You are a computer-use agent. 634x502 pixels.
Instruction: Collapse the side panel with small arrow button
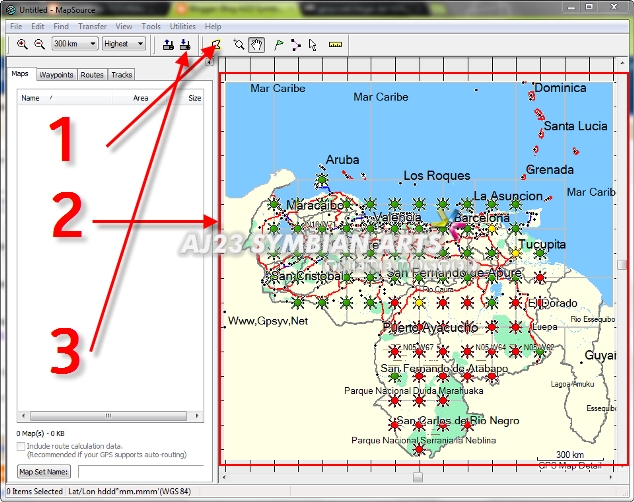(x=209, y=62)
